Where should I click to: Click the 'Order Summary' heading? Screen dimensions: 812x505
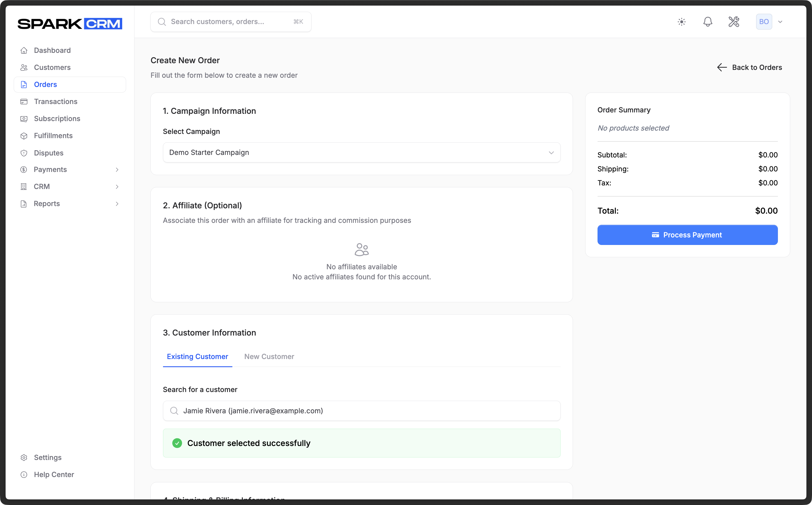624,110
